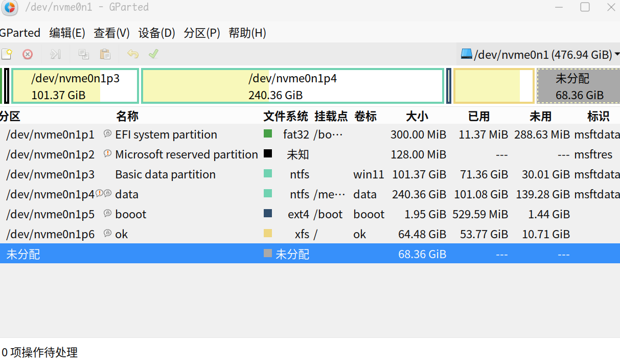Click the lock icon beside nvme0n1p5
Screen dimensions: 620x364
coord(107,213)
